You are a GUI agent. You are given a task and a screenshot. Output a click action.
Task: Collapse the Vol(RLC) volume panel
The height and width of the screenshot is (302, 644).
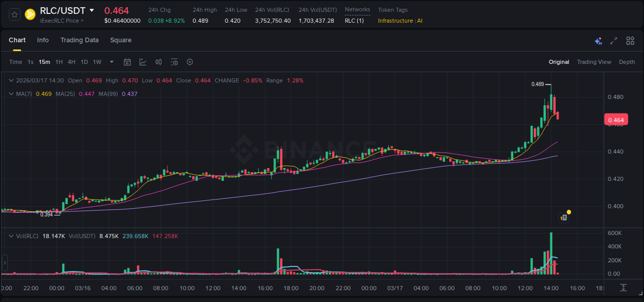[11, 236]
